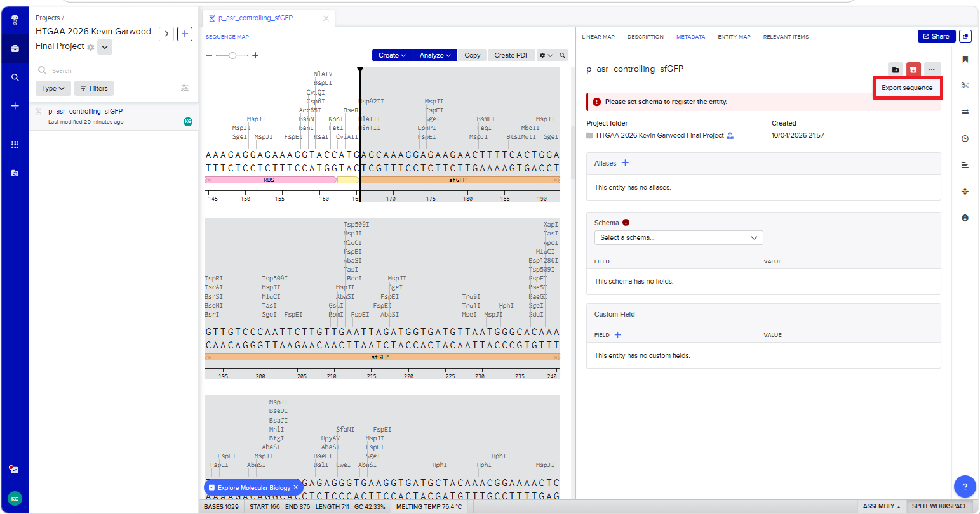Switch to the ENTITY MAP tab
Viewport: 980px width, 514px height.
[x=734, y=37]
